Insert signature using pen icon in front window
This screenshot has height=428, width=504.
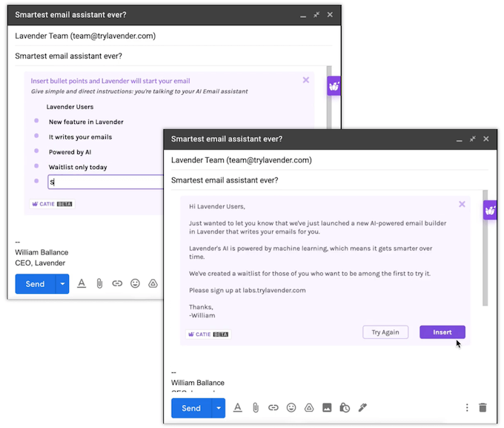362,408
